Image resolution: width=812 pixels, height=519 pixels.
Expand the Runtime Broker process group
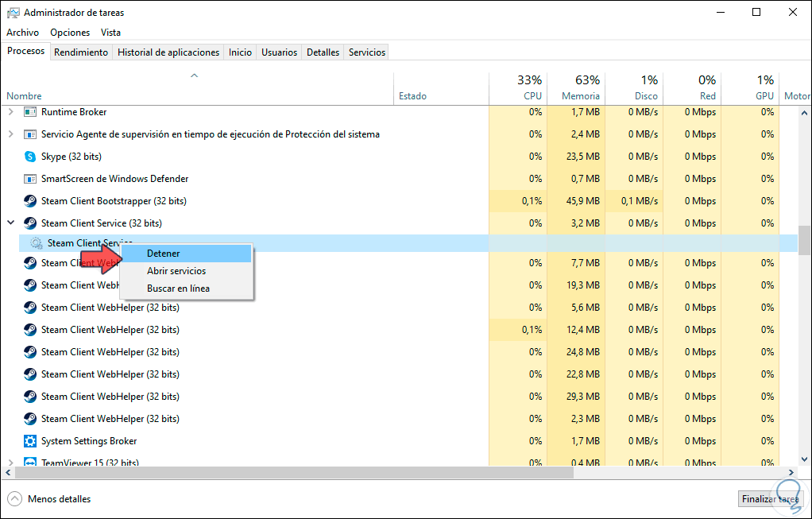click(x=10, y=112)
